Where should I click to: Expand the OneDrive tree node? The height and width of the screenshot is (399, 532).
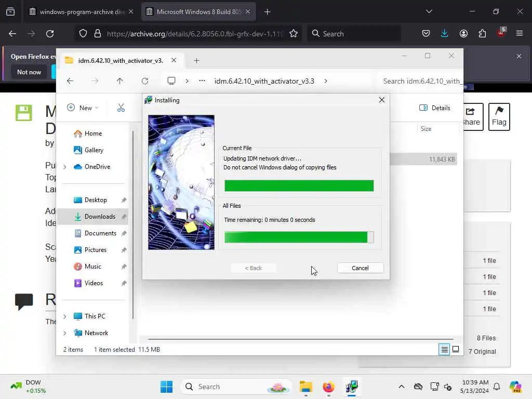point(65,167)
